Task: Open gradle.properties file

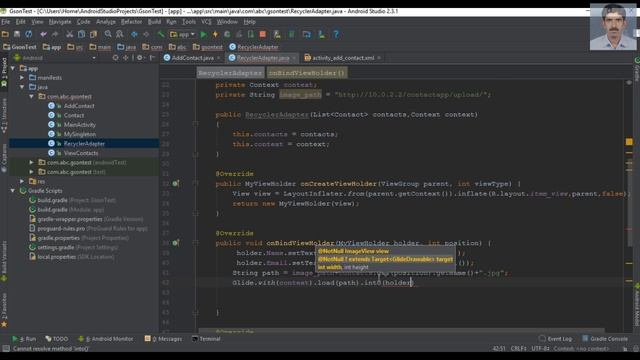Action: pyautogui.click(x=58, y=238)
